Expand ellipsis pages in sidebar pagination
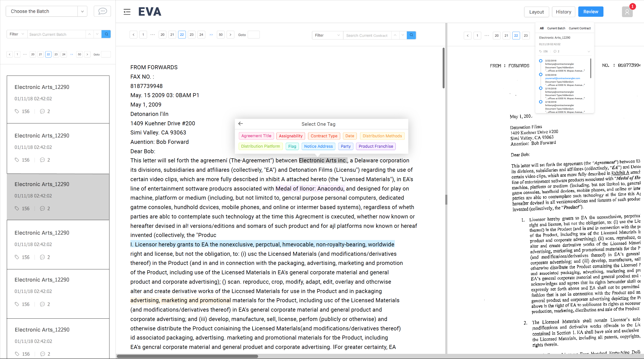The height and width of the screenshot is (359, 644). [25, 54]
